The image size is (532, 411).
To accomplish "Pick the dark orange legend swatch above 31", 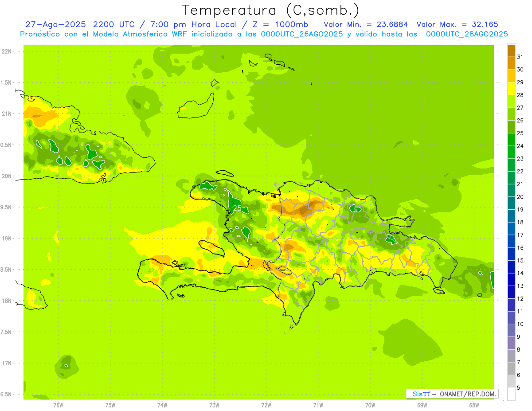I will point(512,51).
